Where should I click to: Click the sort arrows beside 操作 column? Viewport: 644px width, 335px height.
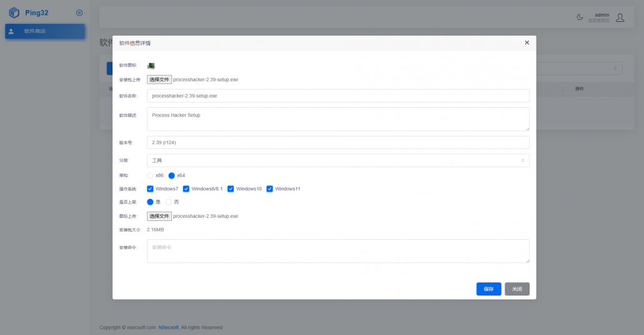(x=562, y=89)
